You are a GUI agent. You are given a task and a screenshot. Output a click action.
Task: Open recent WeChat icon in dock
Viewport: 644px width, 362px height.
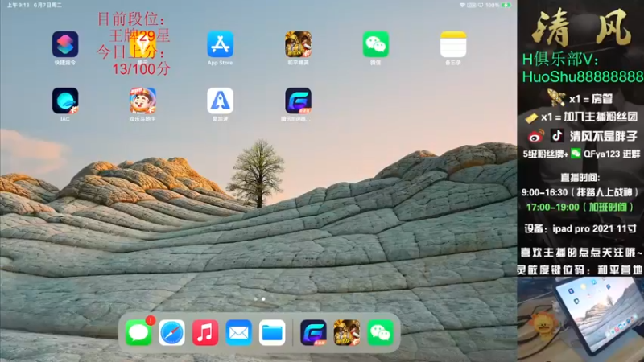pos(380,332)
